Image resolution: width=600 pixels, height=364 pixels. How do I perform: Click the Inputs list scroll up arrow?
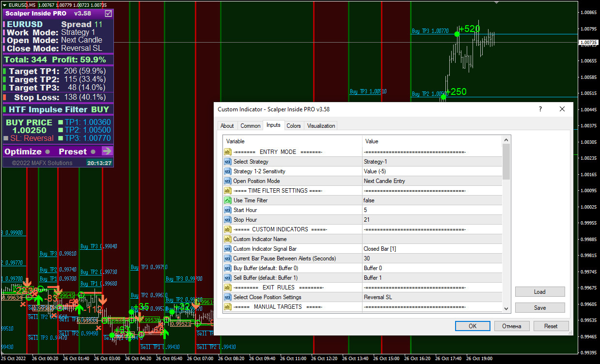(506, 140)
